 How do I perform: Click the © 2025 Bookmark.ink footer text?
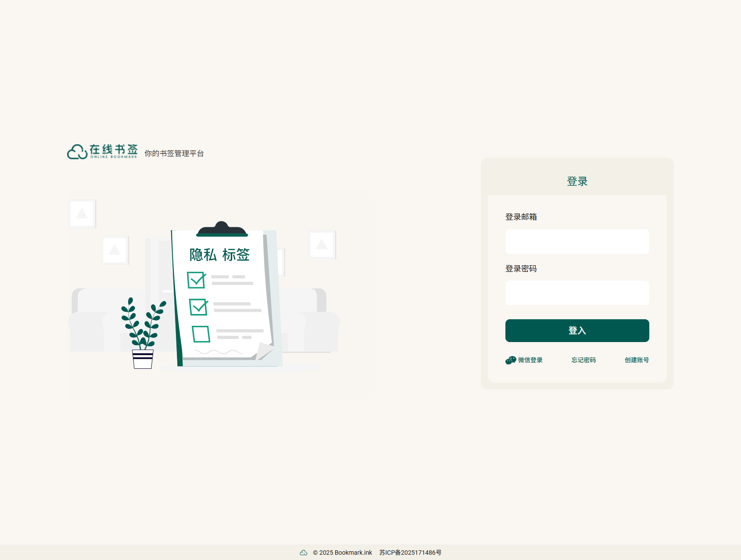(x=342, y=553)
